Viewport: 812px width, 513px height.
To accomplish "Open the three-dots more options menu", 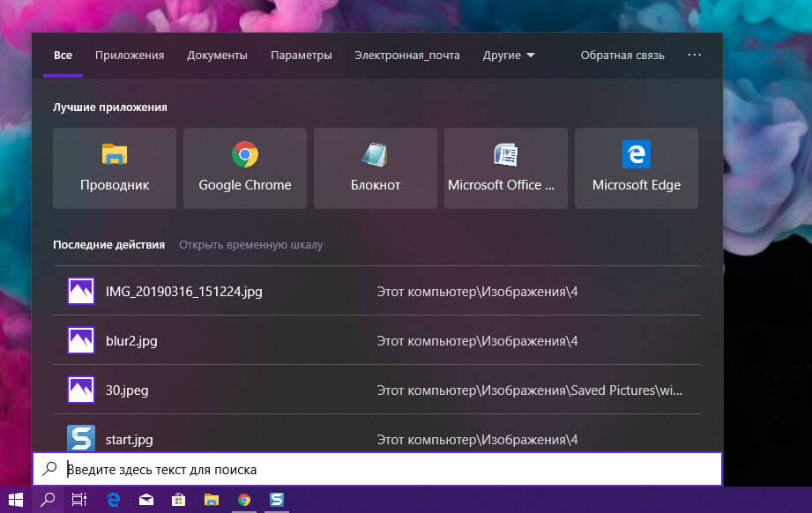I will click(694, 55).
